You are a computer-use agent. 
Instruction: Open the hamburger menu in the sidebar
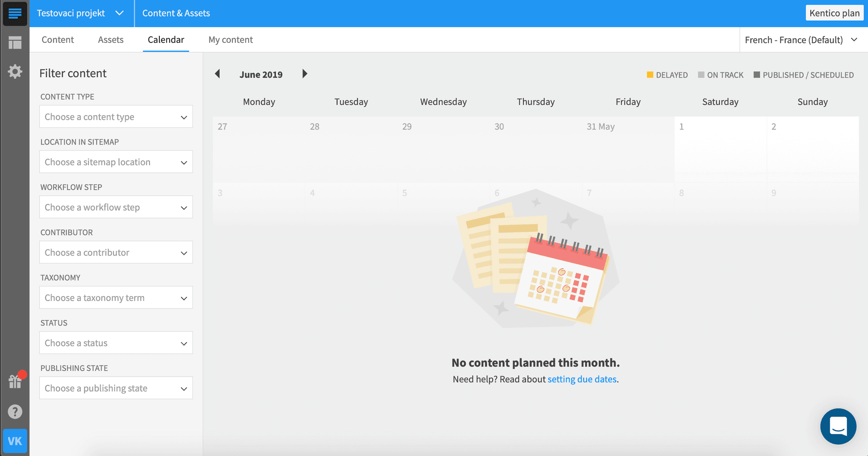15,14
